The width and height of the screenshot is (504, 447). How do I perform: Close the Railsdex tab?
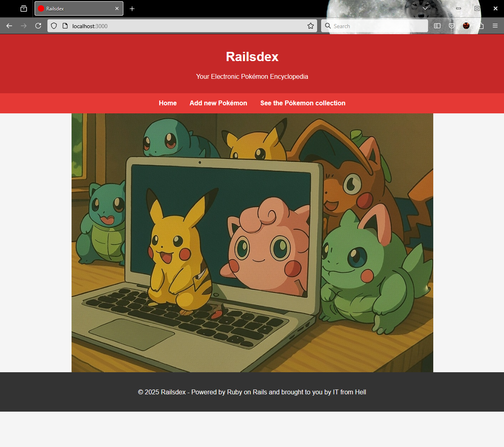[x=117, y=8]
